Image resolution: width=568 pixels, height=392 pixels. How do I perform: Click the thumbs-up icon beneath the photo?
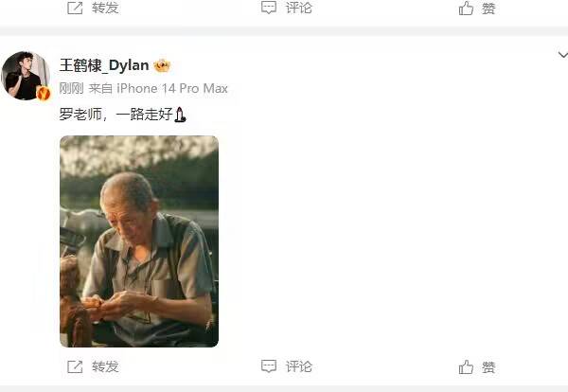[466, 367]
